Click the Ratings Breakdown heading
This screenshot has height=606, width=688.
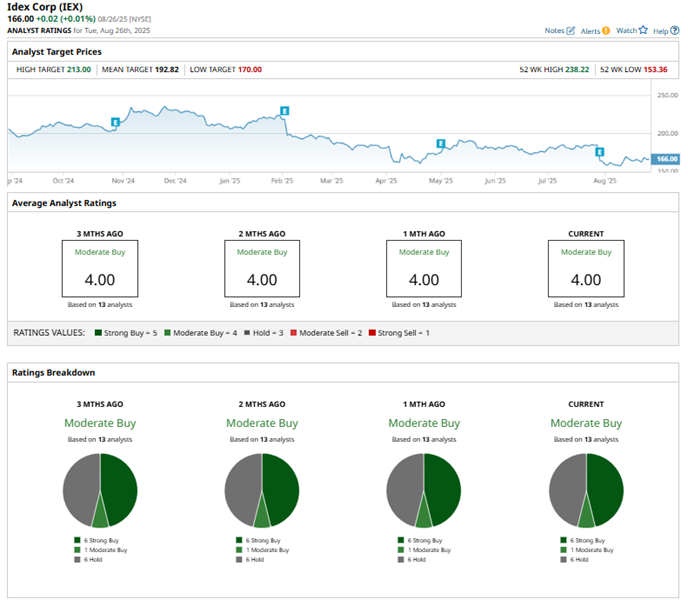(x=54, y=373)
